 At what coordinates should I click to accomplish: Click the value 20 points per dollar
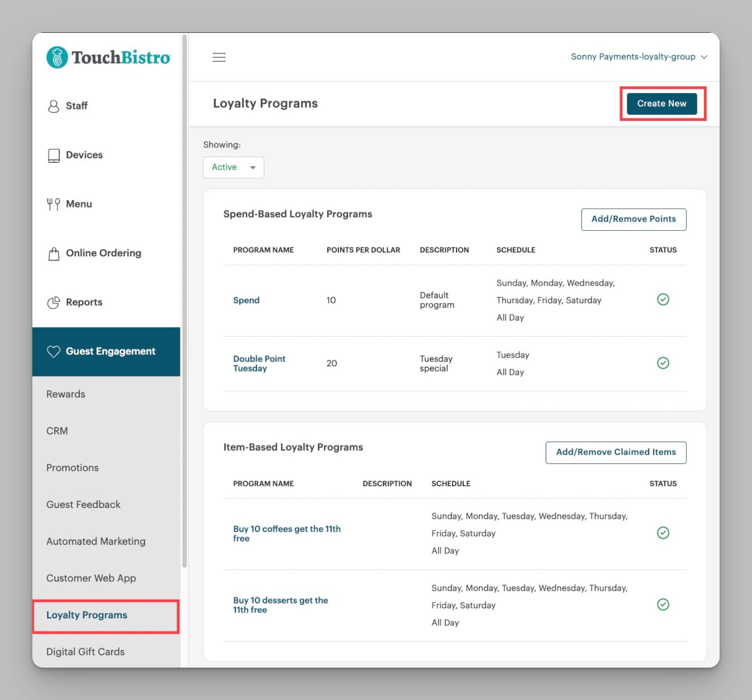[x=332, y=363]
